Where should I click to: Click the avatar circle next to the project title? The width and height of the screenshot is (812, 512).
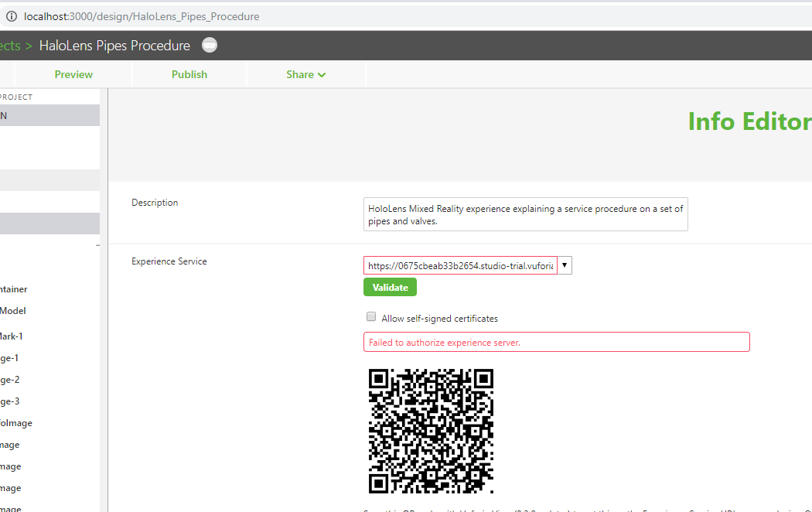209,45
